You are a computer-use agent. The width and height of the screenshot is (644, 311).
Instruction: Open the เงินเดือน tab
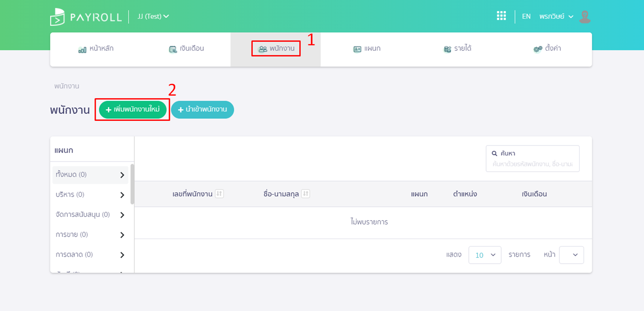[x=186, y=49]
